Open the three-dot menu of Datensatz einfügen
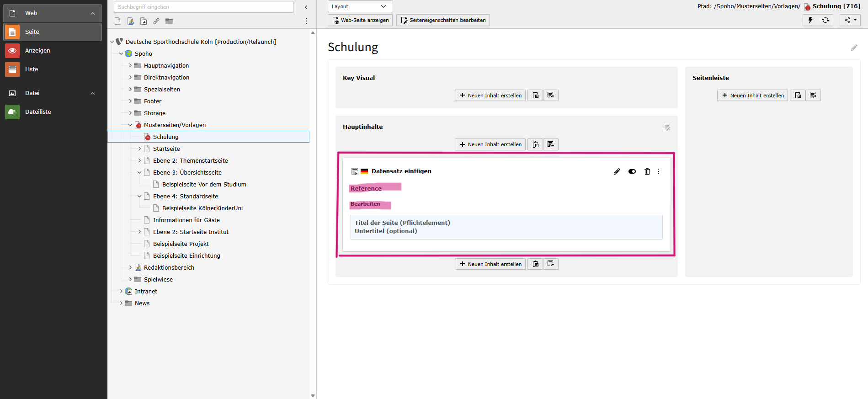 pos(659,171)
